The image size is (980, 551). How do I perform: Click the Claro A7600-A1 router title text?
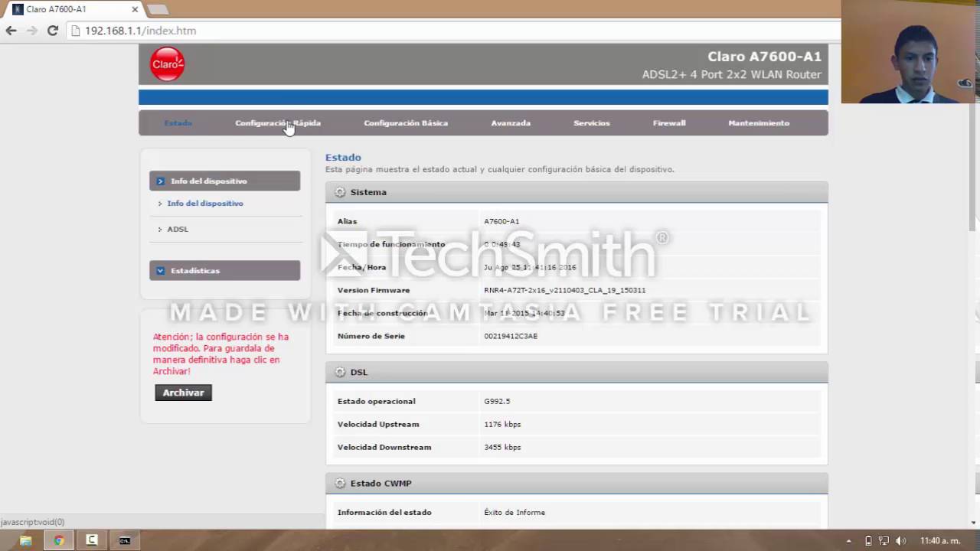[764, 57]
